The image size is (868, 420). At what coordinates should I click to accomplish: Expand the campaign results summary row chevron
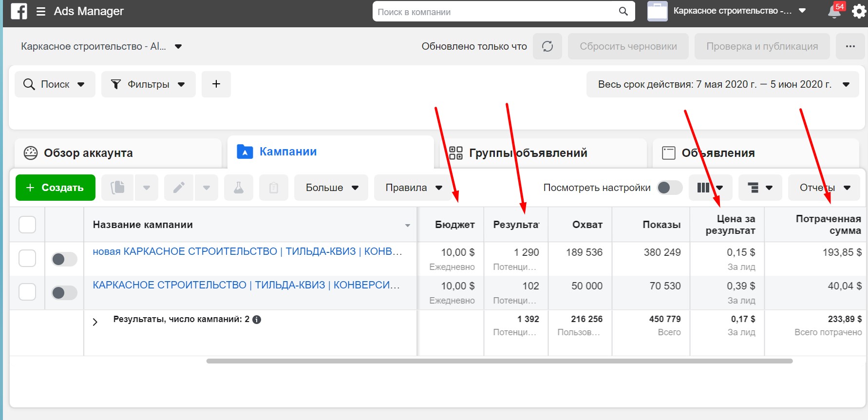tap(95, 322)
